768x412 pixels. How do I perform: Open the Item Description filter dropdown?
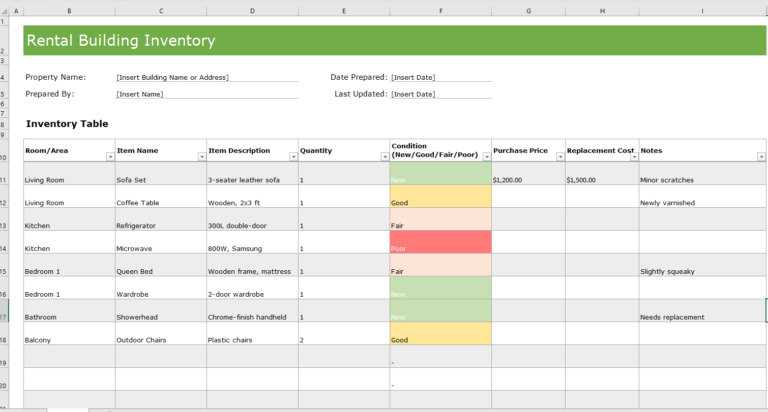pos(293,156)
